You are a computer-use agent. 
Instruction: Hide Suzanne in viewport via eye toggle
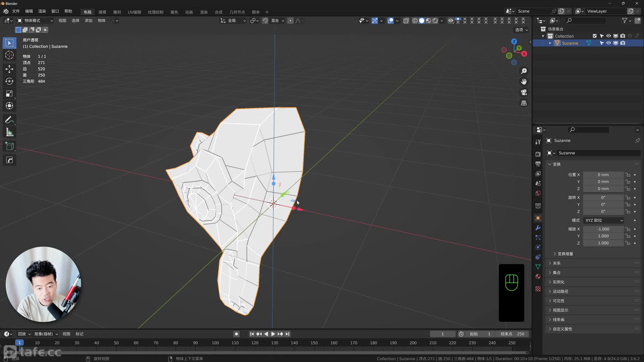pos(608,43)
